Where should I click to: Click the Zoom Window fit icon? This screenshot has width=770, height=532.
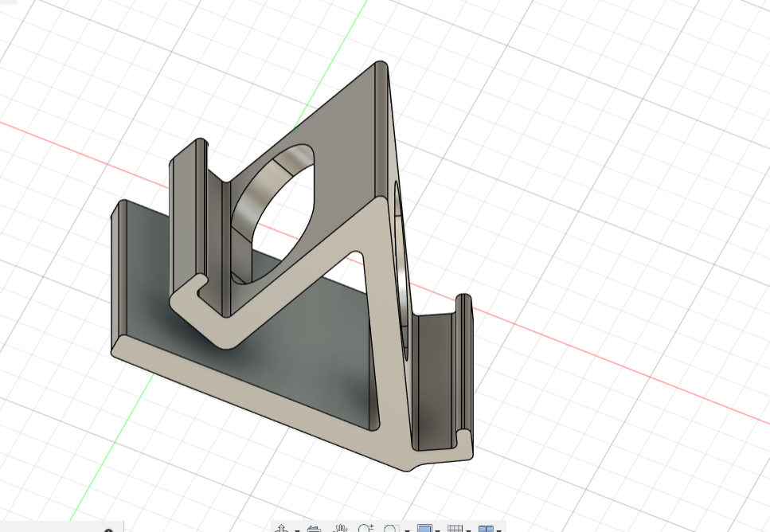[391, 529]
